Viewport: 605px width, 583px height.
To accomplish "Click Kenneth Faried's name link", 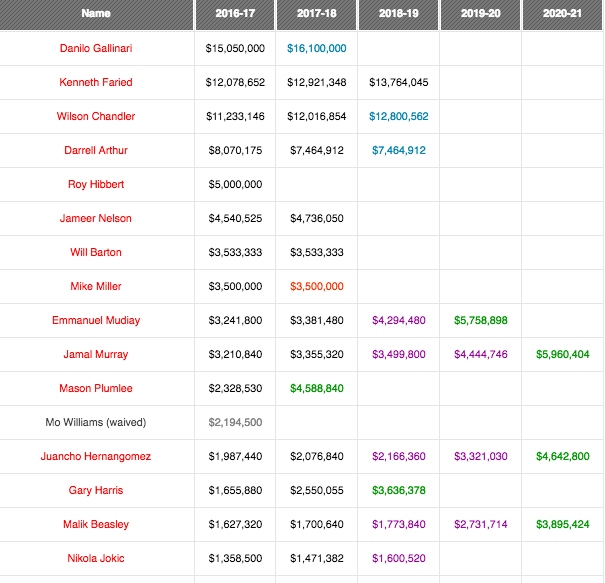I will click(x=96, y=82).
